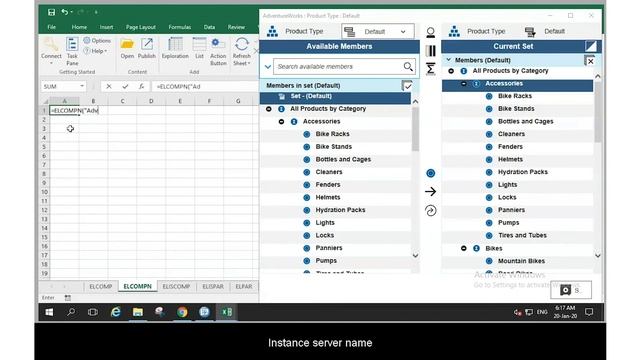Click the Undo icon in Excel

coord(64,12)
